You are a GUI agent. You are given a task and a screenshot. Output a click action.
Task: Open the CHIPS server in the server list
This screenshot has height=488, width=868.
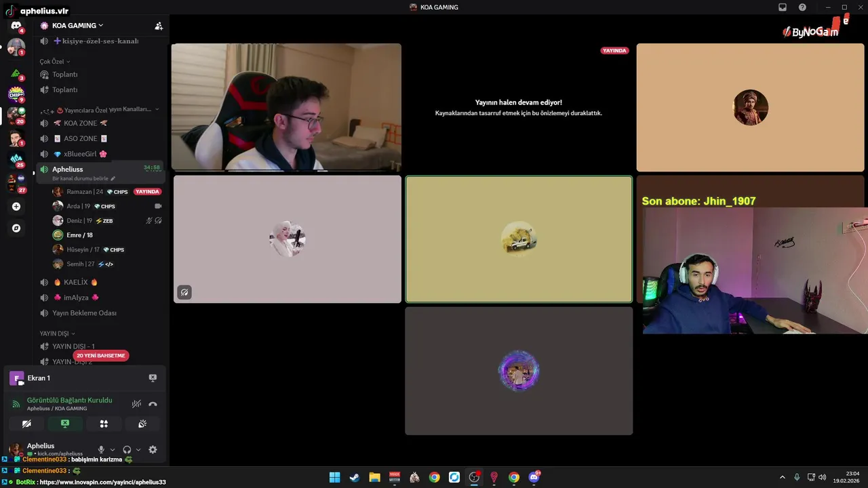[16, 94]
